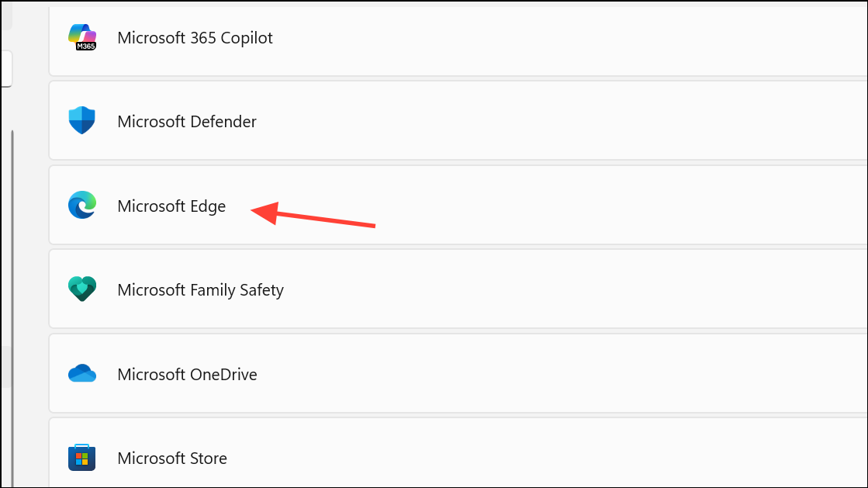Click the Microsoft Store bag icon
This screenshot has width=868, height=488.
[x=82, y=458]
